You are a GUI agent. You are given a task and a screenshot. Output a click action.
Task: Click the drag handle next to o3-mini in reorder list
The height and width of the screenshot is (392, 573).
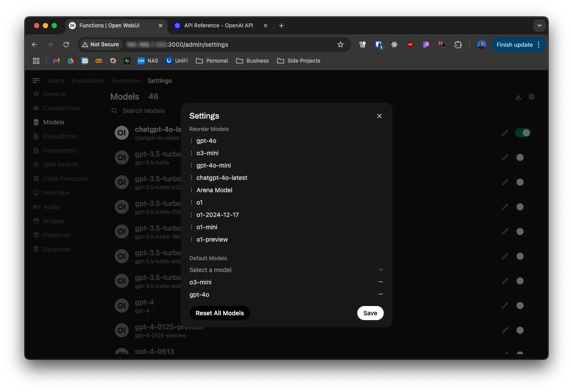pos(191,153)
